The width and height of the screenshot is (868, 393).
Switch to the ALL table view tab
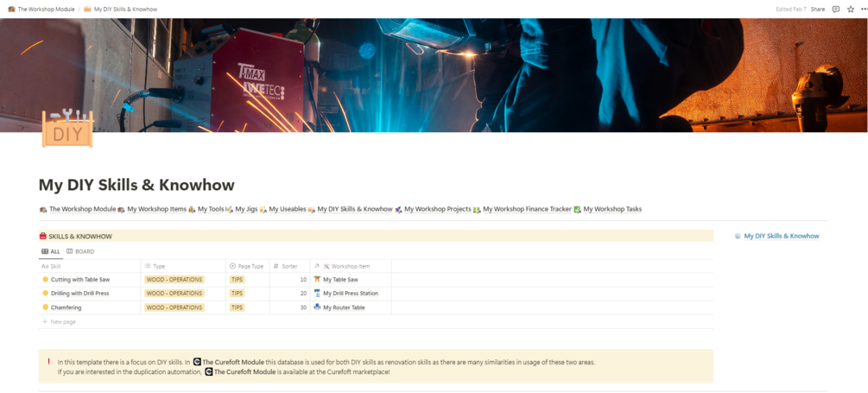(50, 251)
